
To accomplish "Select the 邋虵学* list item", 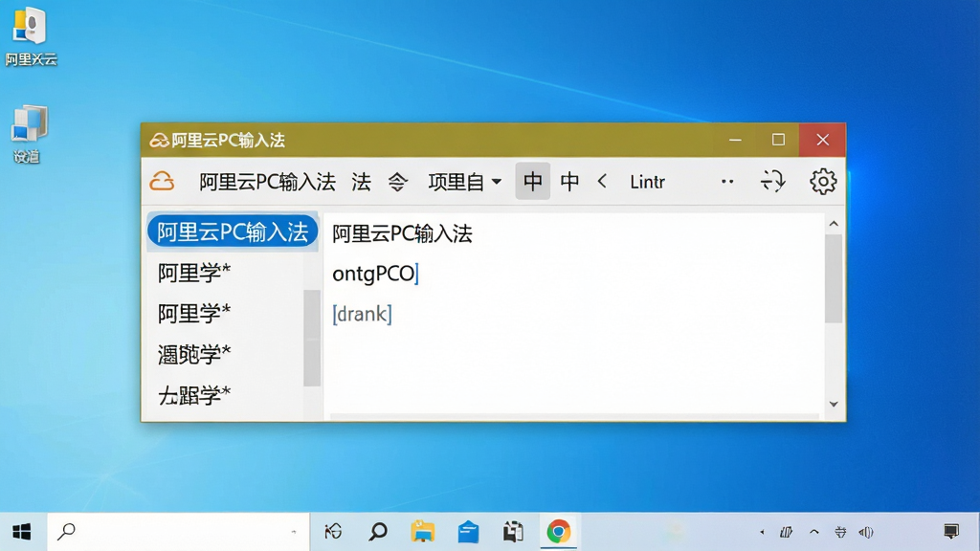I will [194, 354].
